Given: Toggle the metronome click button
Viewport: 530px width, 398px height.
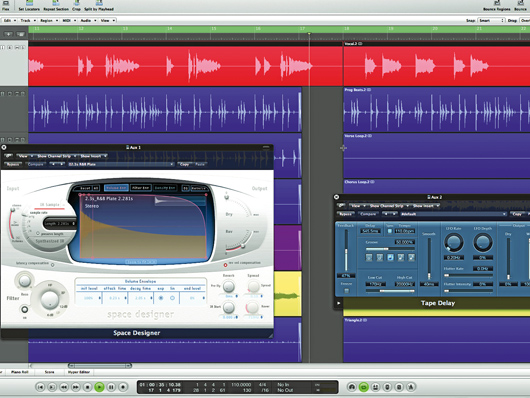Looking at the screenshot, I should tap(411, 387).
